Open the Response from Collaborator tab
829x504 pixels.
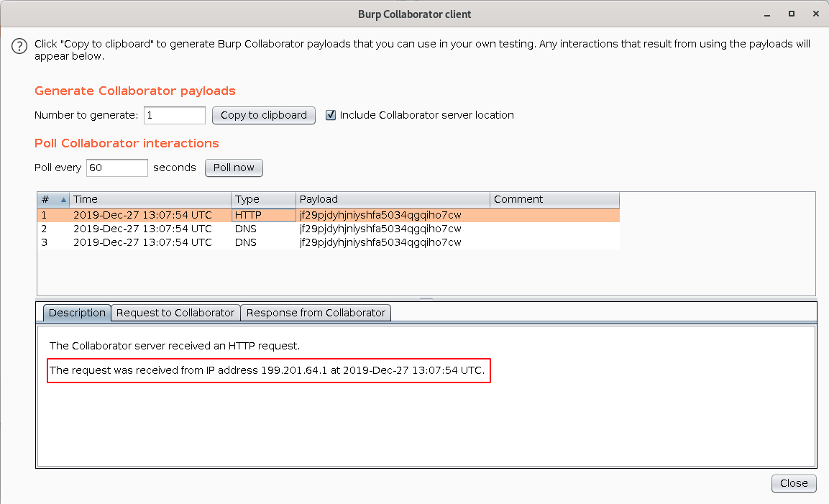[x=316, y=313]
